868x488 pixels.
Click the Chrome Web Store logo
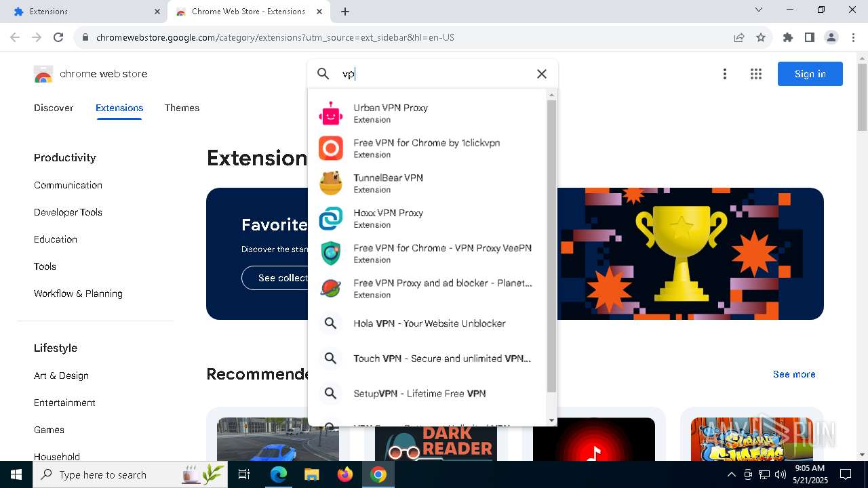click(x=43, y=74)
